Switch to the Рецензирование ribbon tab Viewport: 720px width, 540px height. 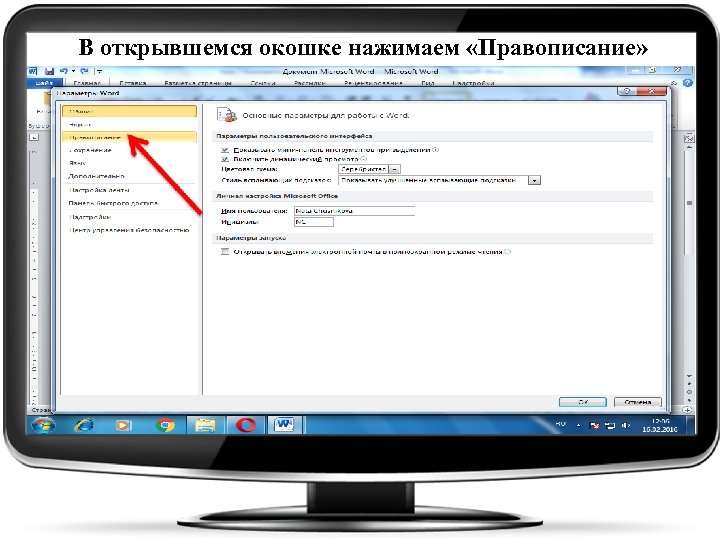point(373,83)
